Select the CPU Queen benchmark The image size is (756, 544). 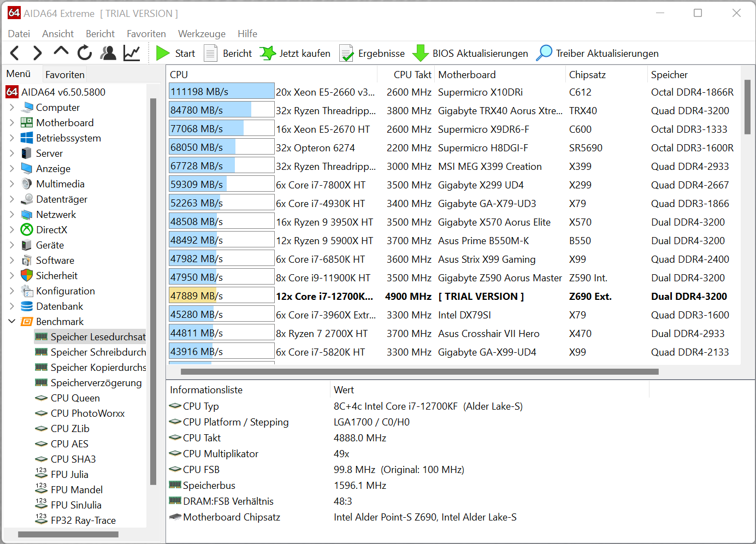coord(75,398)
